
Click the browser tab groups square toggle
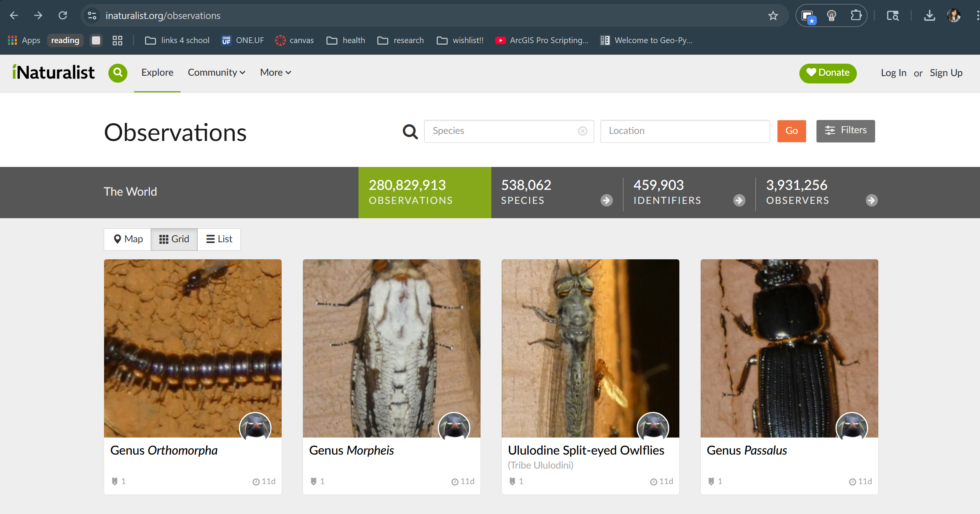[96, 40]
